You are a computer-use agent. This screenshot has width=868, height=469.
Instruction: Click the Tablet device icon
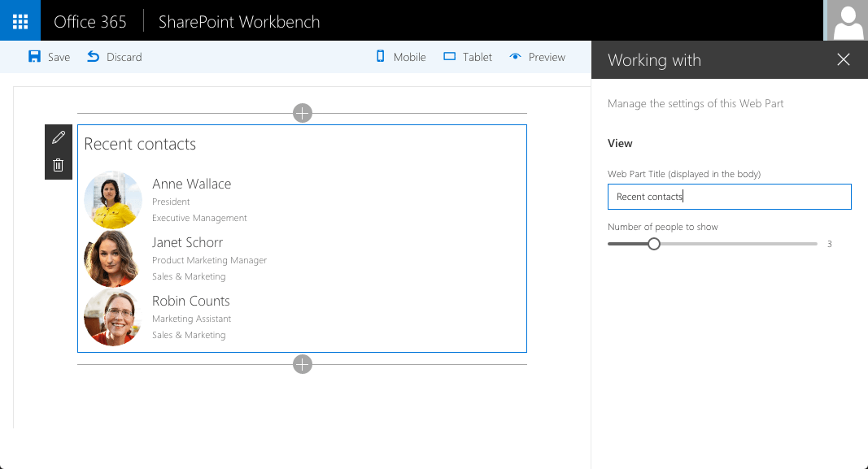click(x=450, y=56)
